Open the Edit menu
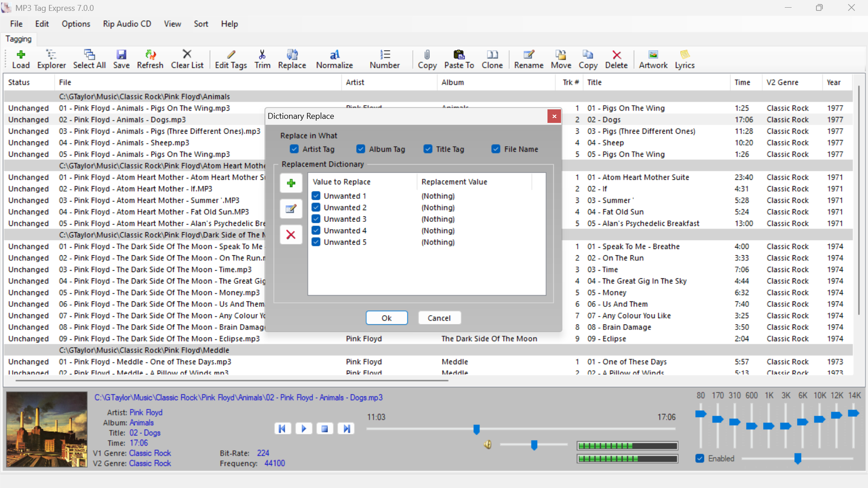Image resolution: width=868 pixels, height=488 pixels. (42, 24)
